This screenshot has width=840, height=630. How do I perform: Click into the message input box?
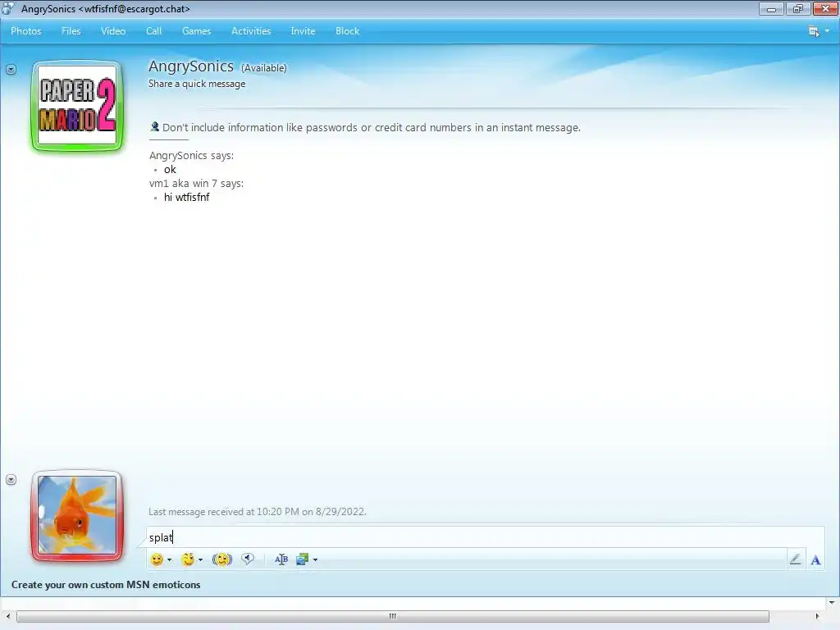pyautogui.click(x=485, y=537)
